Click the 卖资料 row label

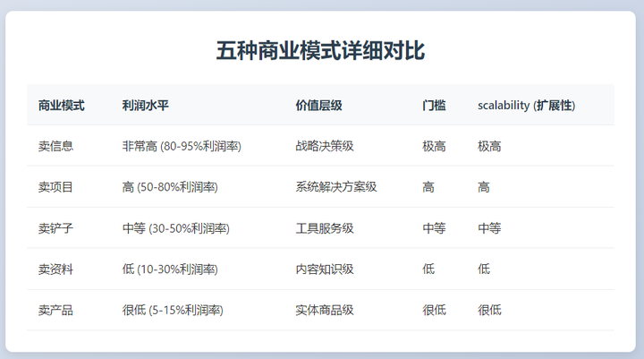(x=55, y=269)
